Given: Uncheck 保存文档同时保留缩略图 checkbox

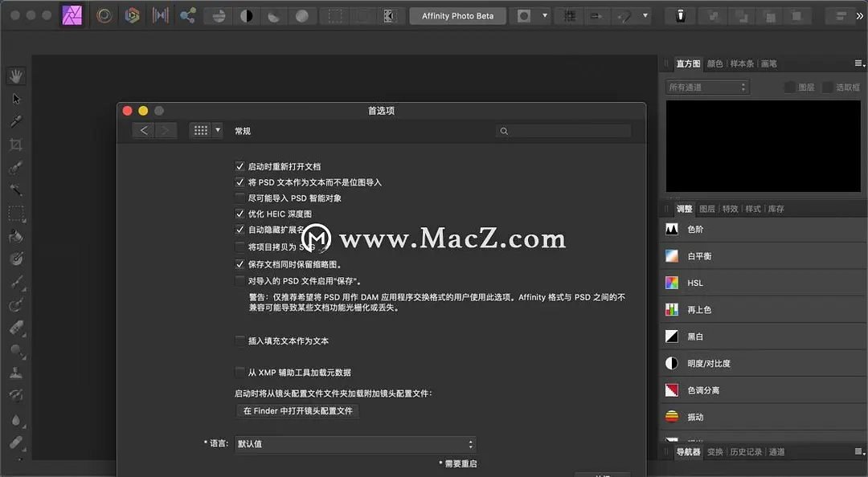Looking at the screenshot, I should point(240,264).
